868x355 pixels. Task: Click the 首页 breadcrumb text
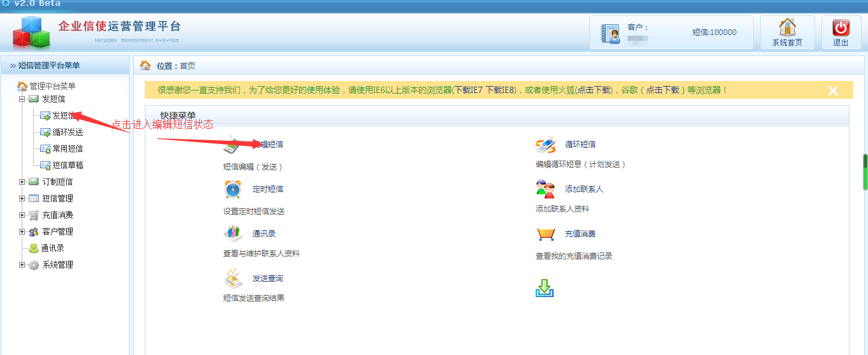point(188,66)
